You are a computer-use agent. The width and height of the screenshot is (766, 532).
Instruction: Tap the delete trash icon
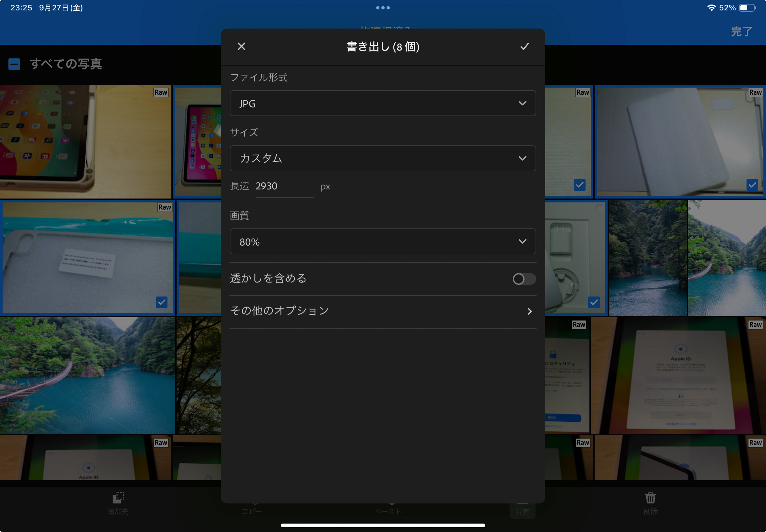click(650, 498)
